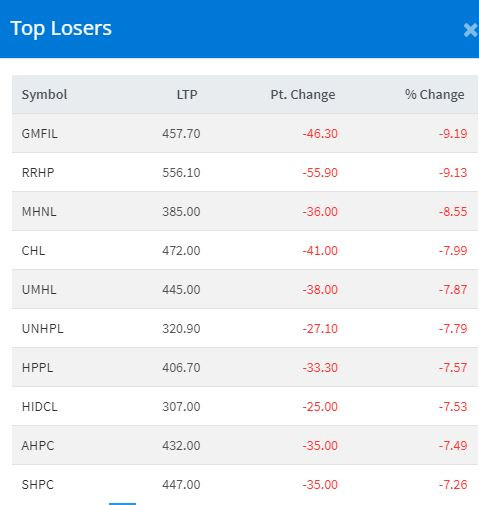Image resolution: width=479 pixels, height=505 pixels.
Task: Open UNHPL stock details
Action: (42, 329)
